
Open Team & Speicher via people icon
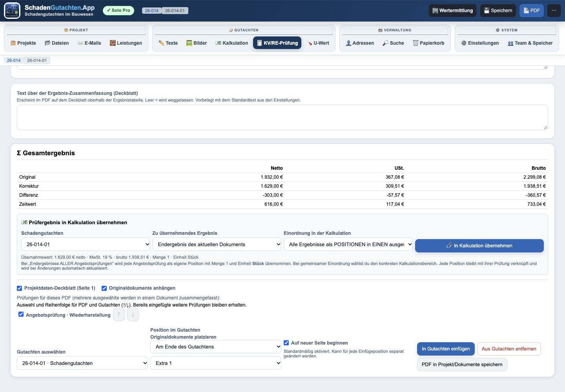coord(510,43)
